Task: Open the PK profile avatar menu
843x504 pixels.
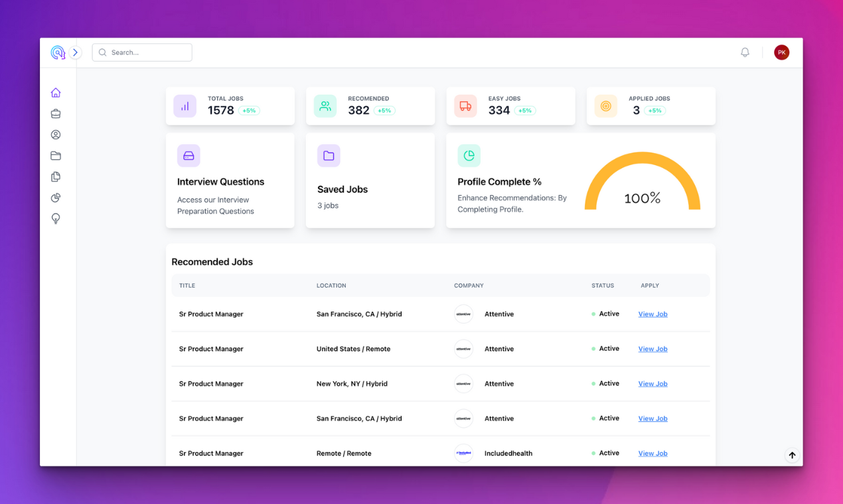Action: 781,52
